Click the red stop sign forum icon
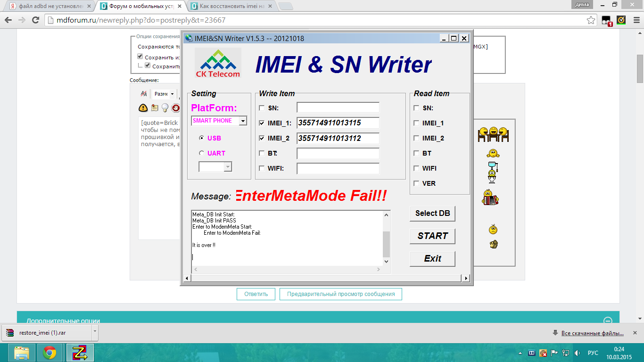The width and height of the screenshot is (644, 362). pos(175,108)
